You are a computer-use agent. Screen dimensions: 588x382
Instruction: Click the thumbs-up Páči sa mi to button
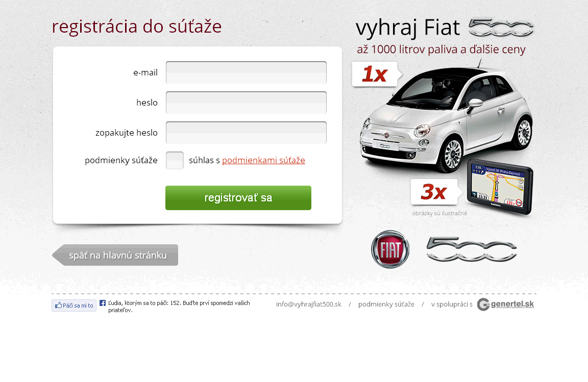[74, 305]
